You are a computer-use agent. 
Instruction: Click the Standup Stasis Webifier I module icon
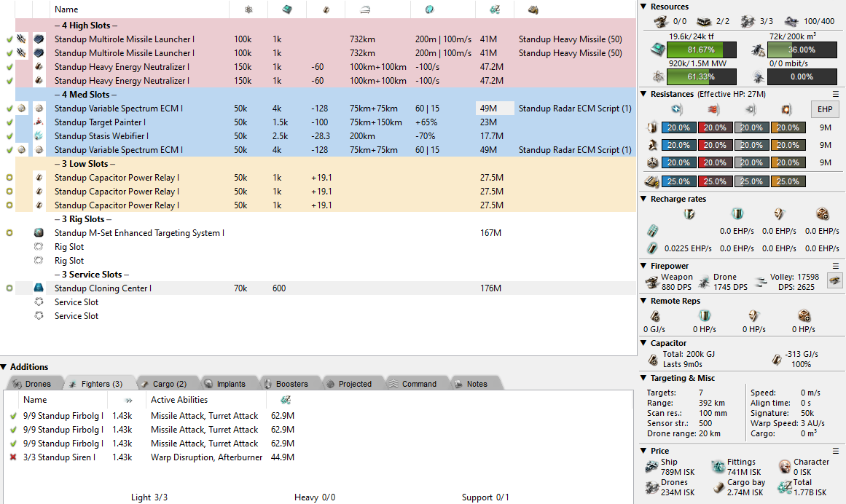point(39,136)
